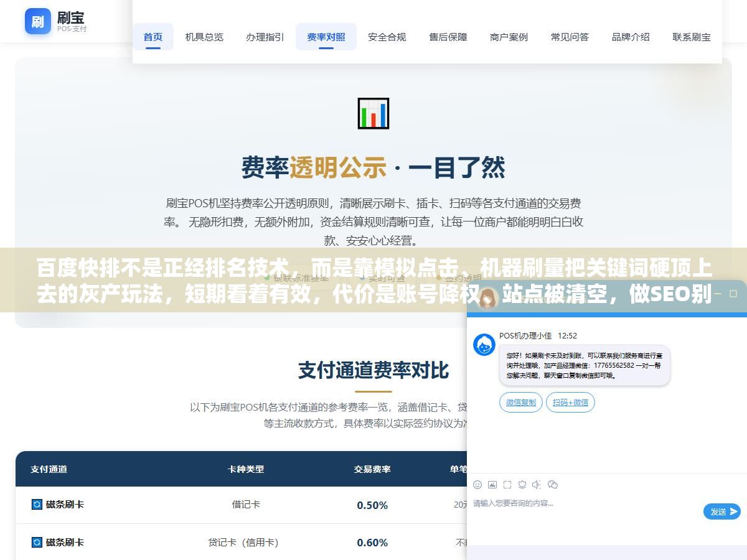Click the 刷宝 logo icon

(38, 21)
